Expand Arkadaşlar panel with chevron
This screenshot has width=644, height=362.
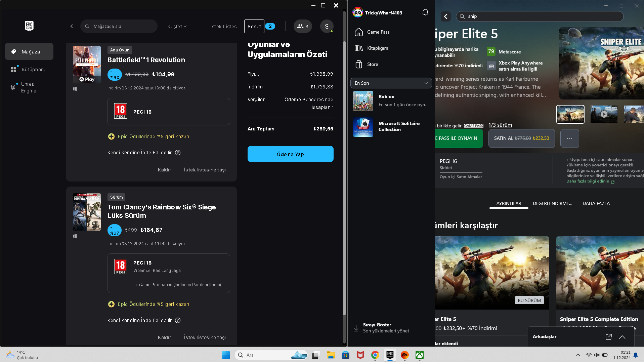point(622,336)
